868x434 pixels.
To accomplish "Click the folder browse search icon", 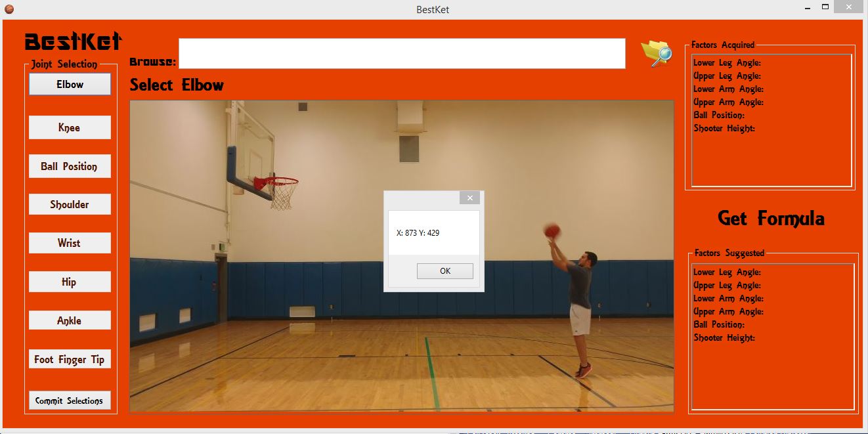I will [656, 53].
